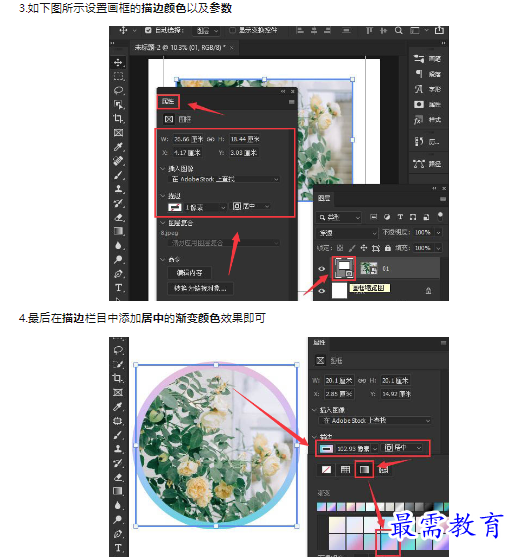Select the Type tool in the step 3 toolbar
Viewport: 512px width, 557px height.
118,287
